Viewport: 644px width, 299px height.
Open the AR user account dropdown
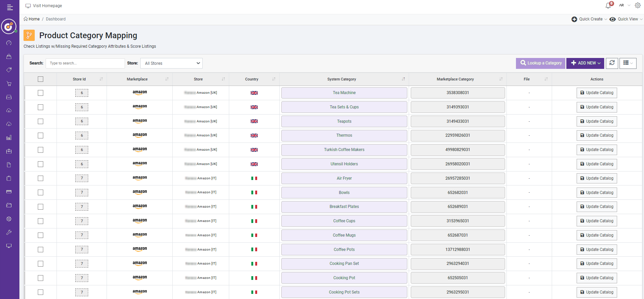(624, 5)
